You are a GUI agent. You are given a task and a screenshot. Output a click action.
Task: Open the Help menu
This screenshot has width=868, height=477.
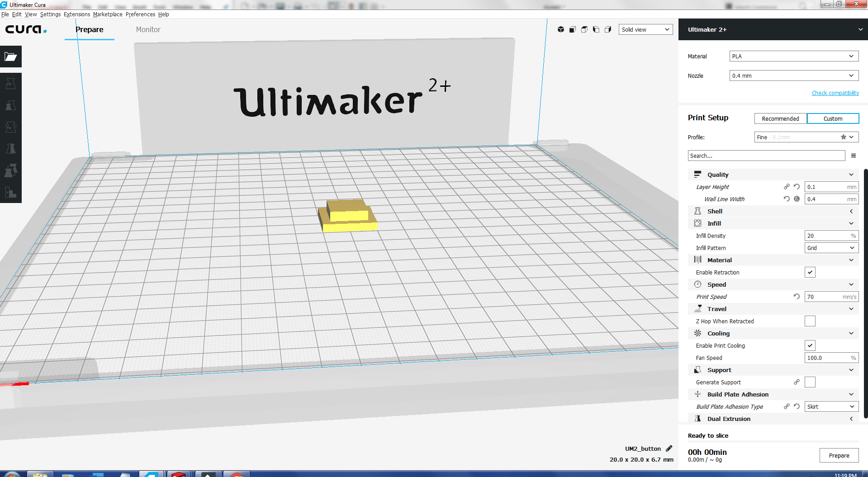(164, 14)
